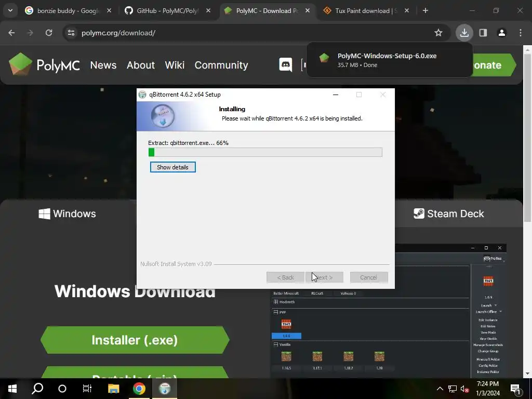Click Cancel in qBittorrent setup
Viewport: 532px width, 399px height.
(x=369, y=277)
